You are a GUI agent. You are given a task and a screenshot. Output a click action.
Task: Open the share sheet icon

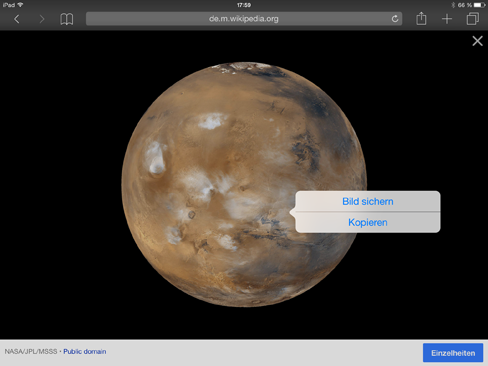click(x=421, y=18)
